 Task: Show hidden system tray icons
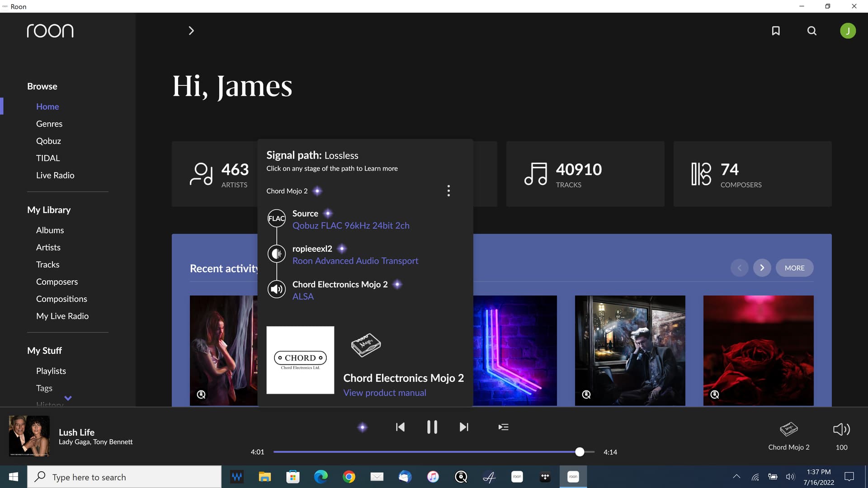pos(736,476)
